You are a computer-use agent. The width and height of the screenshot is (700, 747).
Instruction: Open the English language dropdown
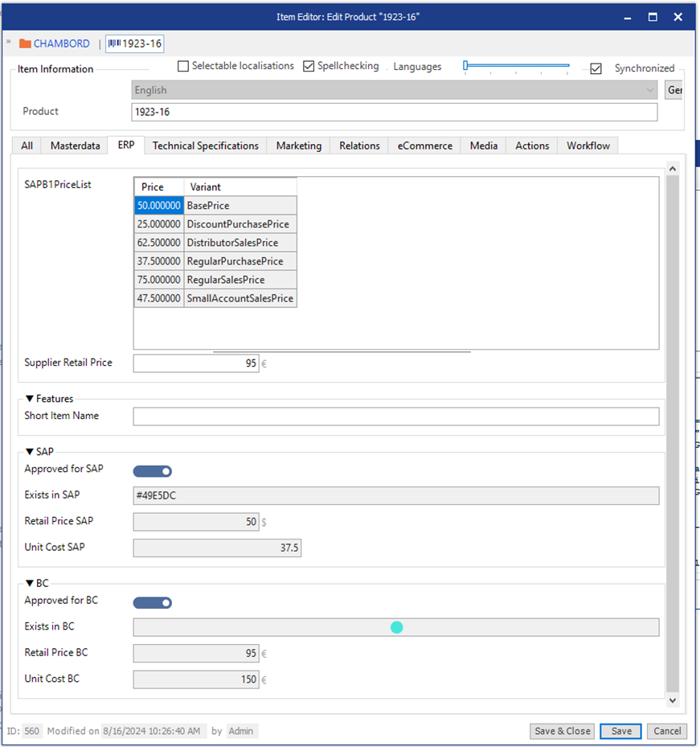click(395, 90)
